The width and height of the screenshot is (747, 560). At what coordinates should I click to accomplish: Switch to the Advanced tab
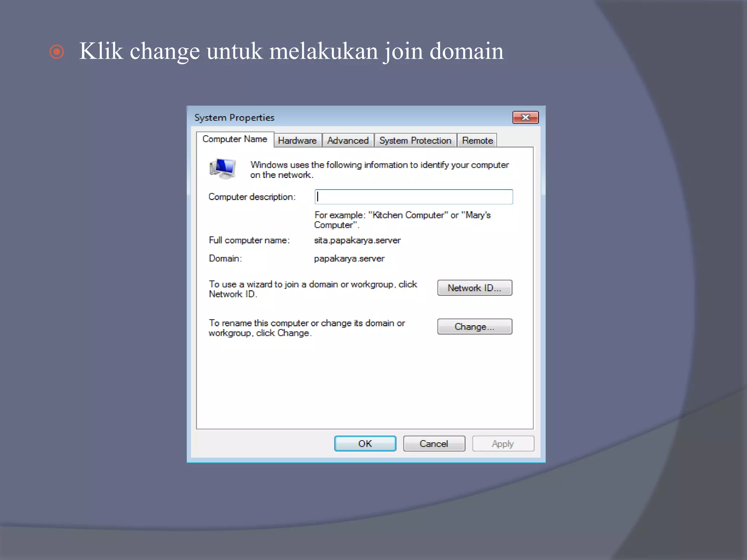point(348,140)
